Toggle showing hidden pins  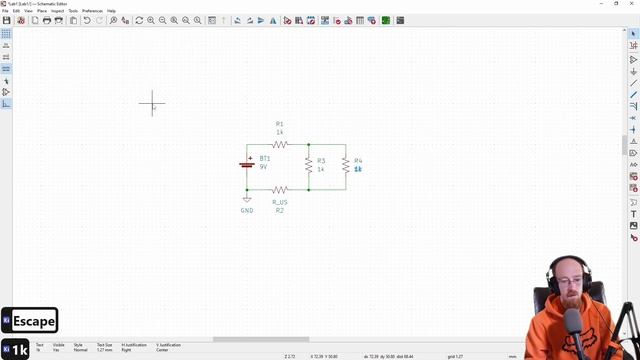coord(6,92)
